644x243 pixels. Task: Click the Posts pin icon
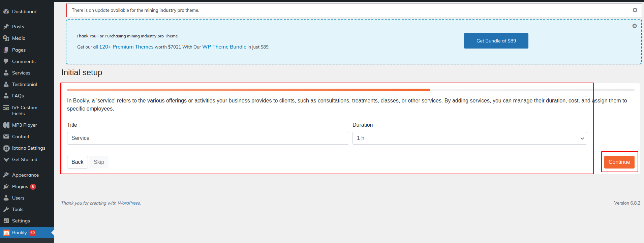6,27
